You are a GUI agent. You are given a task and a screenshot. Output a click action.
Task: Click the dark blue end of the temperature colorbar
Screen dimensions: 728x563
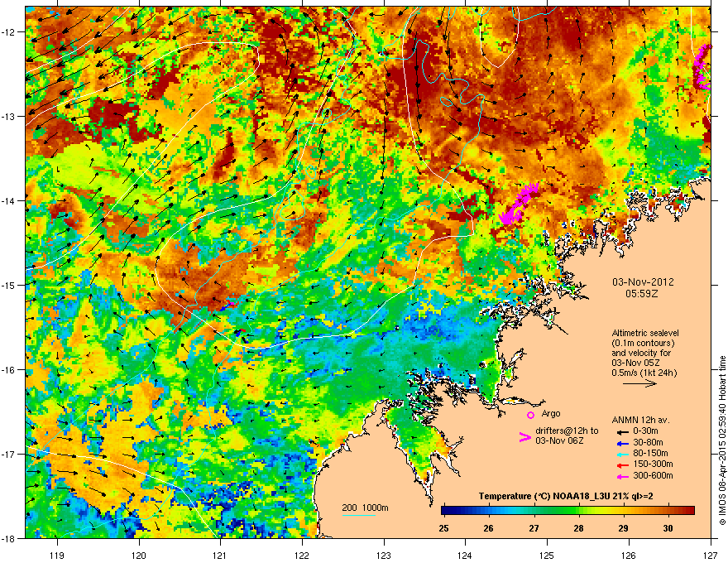pyautogui.click(x=446, y=510)
